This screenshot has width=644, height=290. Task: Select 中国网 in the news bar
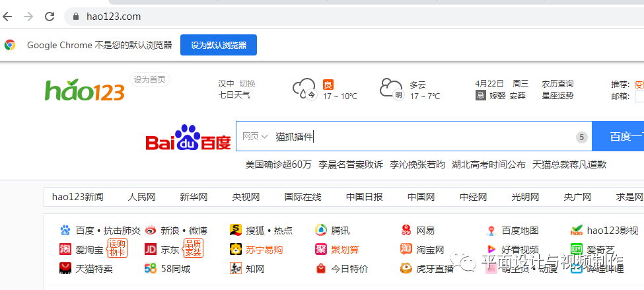click(x=421, y=197)
